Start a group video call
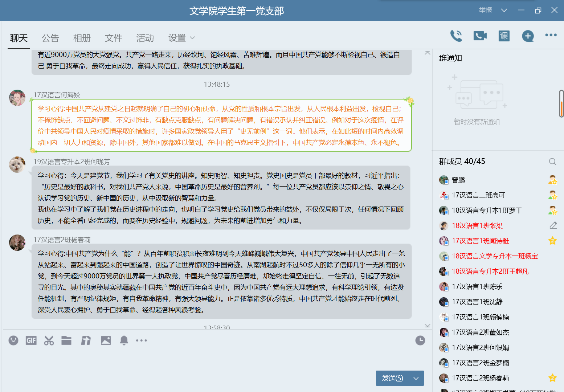The height and width of the screenshot is (392, 564). (x=480, y=36)
